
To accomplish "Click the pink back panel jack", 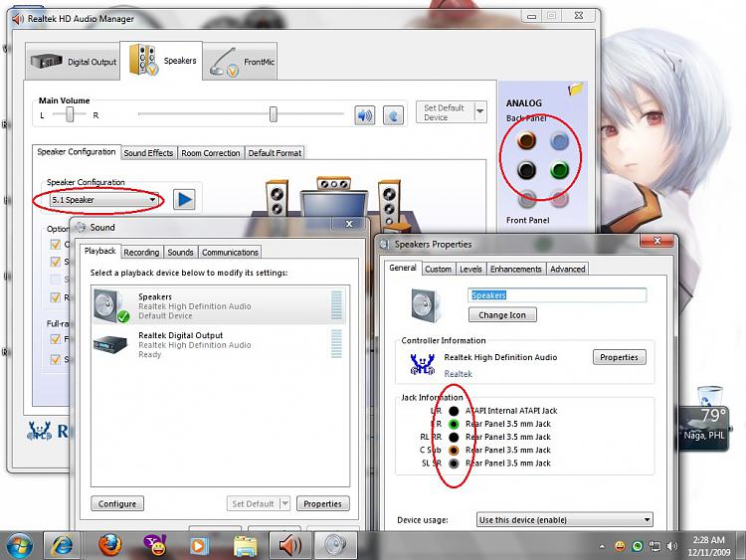I will pos(559,199).
